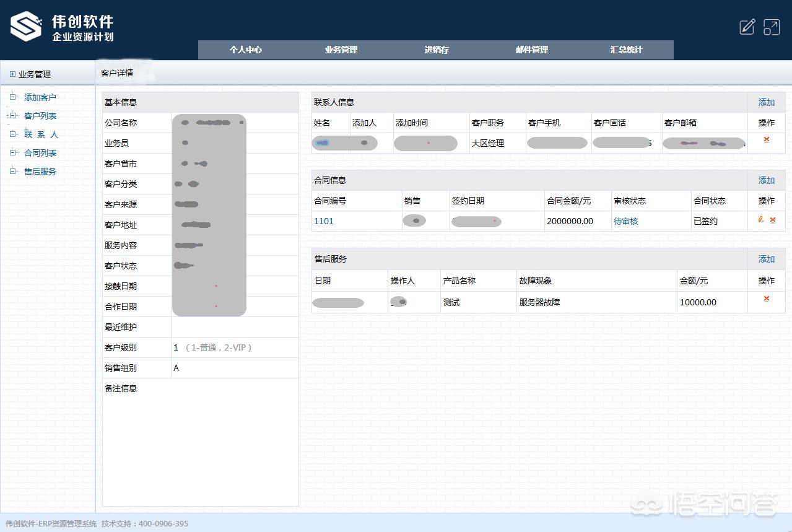Click the 服务器故障 fault description cell

(x=540, y=302)
